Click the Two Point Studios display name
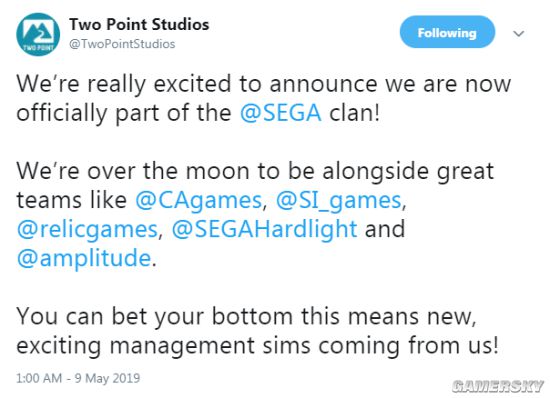Image resolution: width=550 pixels, height=398 pixels. 139,25
